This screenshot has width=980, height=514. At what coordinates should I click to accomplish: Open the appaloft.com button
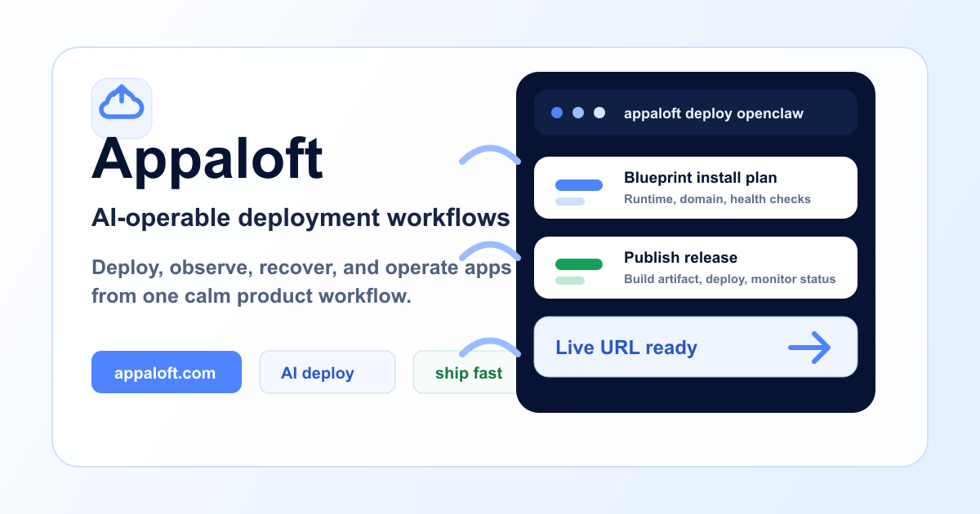click(x=167, y=372)
